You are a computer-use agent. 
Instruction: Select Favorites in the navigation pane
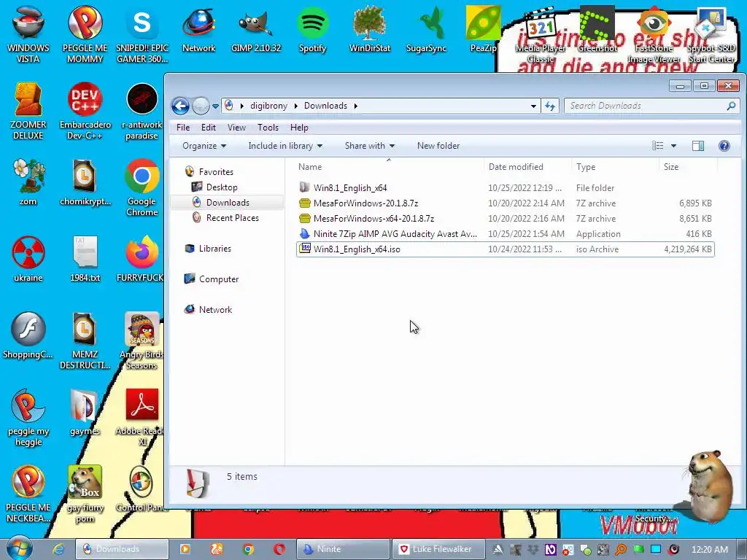(x=216, y=172)
